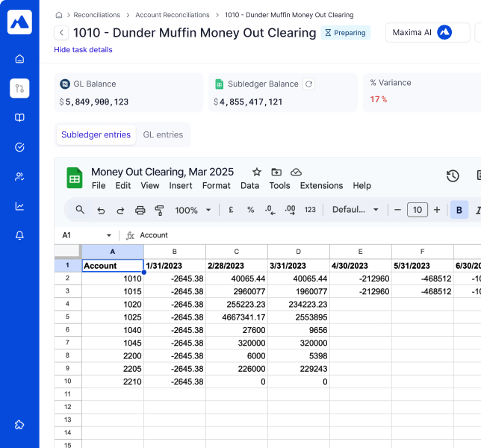
Task: Decrease font size minus button
Action: tap(397, 210)
